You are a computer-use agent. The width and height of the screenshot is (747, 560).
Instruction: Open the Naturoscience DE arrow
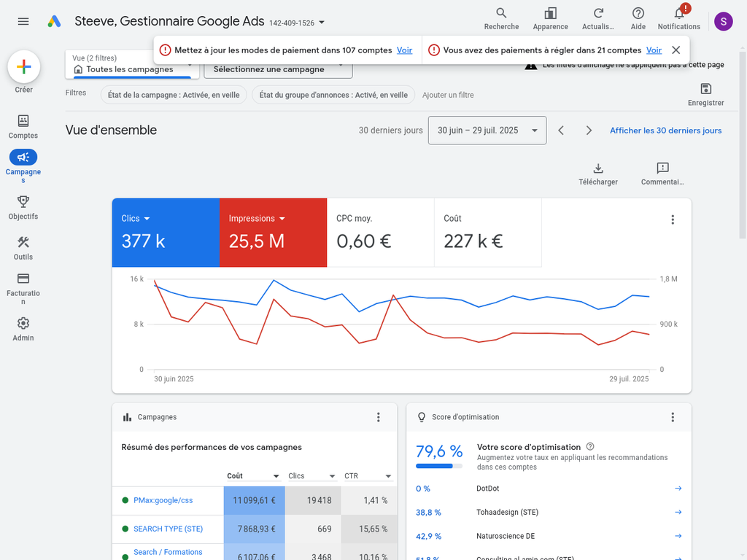click(678, 536)
